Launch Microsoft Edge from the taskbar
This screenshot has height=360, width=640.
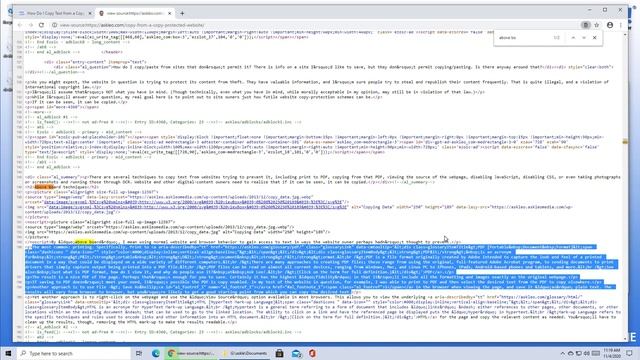pyautogui.click(x=156, y=353)
